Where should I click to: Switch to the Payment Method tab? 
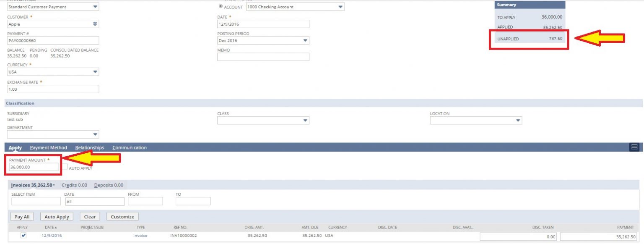click(x=48, y=147)
